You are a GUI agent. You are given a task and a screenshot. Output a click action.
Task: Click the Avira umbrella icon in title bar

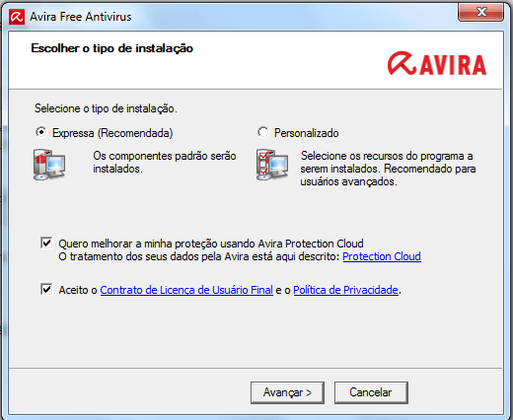[17, 17]
